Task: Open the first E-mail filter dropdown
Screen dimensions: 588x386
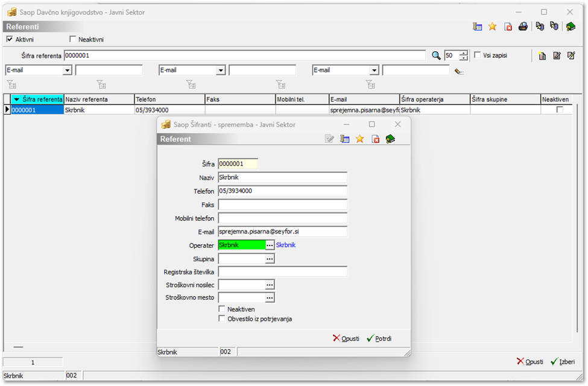Action: 67,71
